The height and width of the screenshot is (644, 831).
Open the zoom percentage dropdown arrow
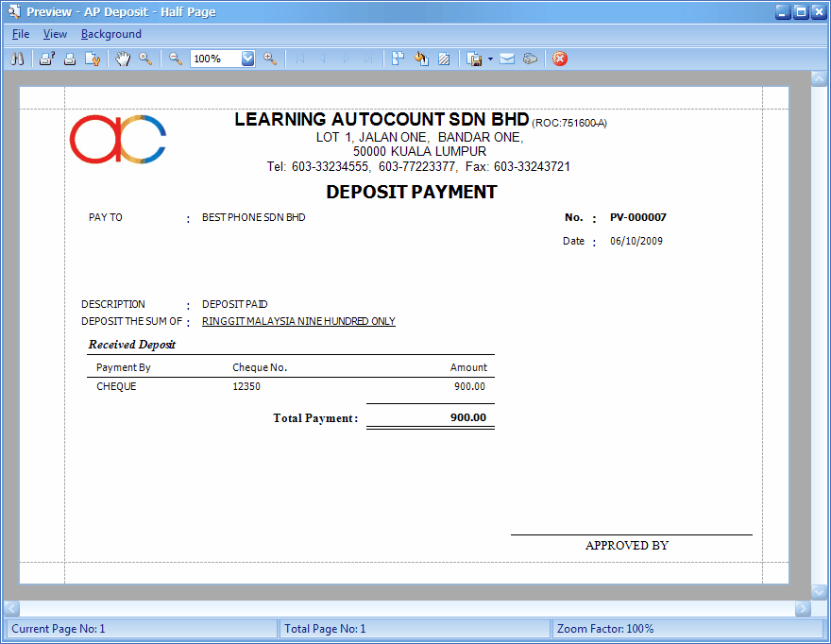247,59
